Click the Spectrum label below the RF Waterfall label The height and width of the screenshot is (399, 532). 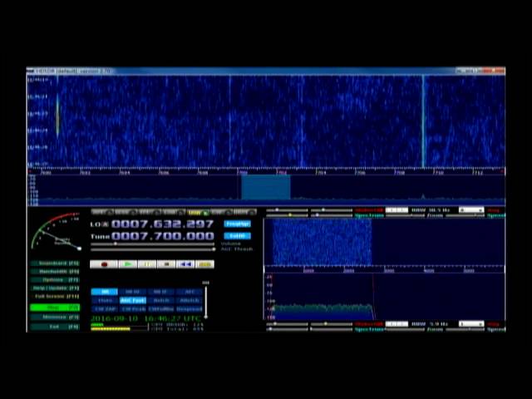tap(369, 215)
